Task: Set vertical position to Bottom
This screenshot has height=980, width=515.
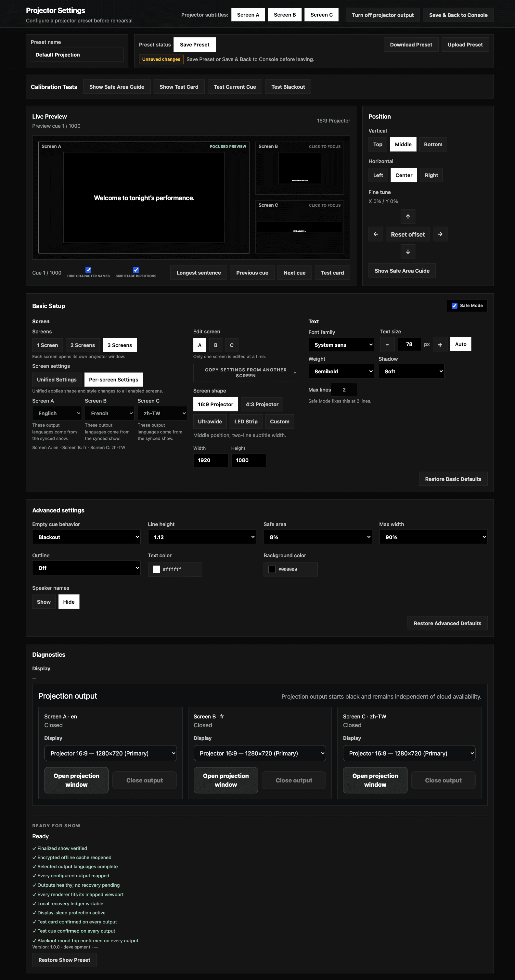Action: [433, 145]
